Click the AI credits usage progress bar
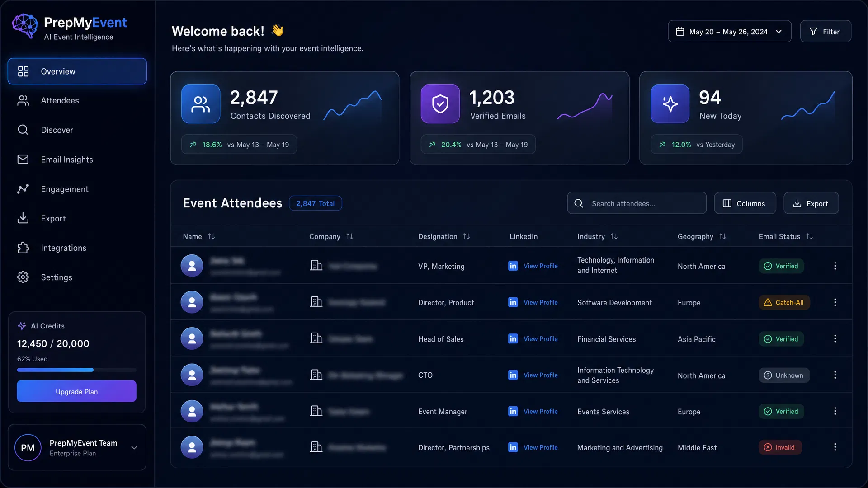The image size is (868, 488). click(x=76, y=370)
